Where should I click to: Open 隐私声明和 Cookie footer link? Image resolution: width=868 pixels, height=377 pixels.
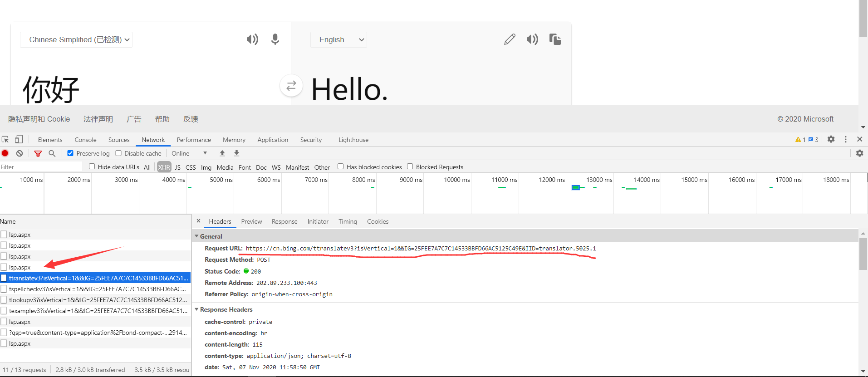(39, 119)
